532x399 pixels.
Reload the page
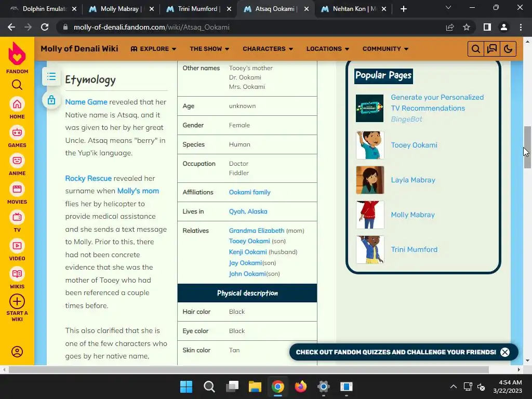click(x=45, y=27)
